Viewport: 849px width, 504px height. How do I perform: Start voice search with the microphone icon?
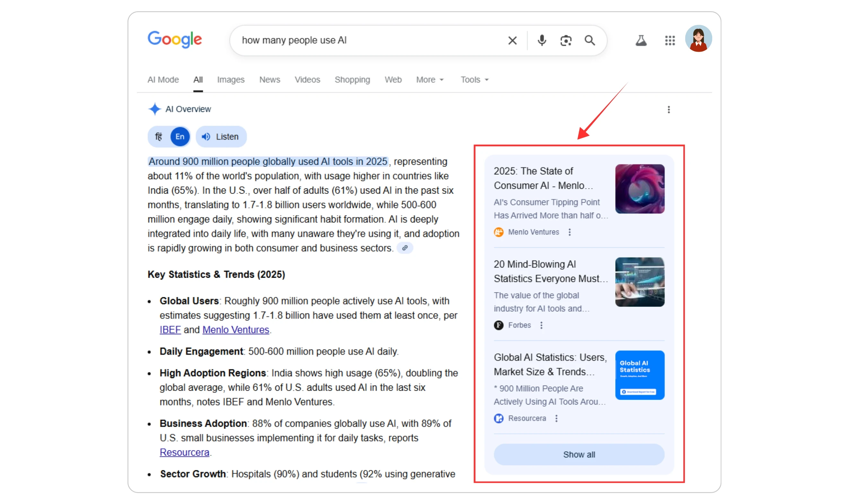[x=542, y=40]
